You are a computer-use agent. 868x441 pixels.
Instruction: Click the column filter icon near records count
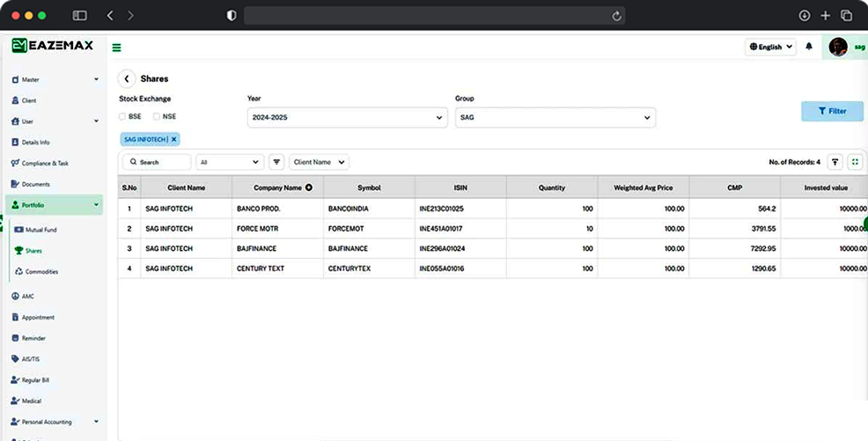(835, 162)
